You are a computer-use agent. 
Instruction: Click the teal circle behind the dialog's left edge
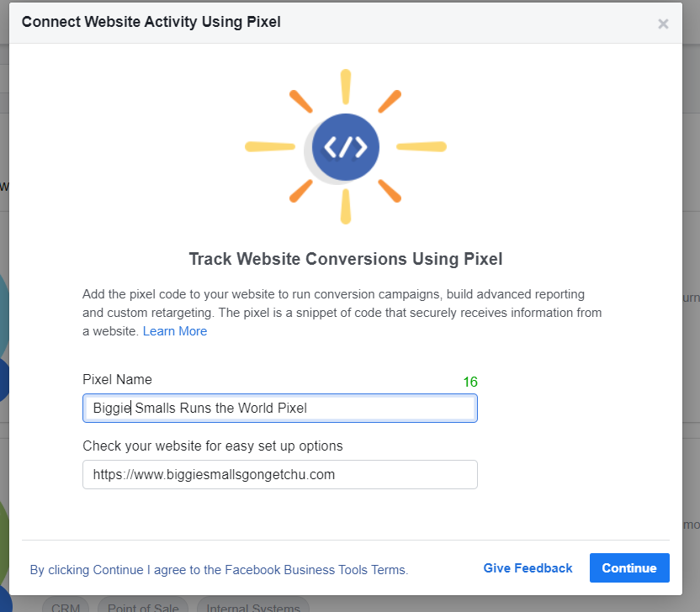[x=3, y=314]
